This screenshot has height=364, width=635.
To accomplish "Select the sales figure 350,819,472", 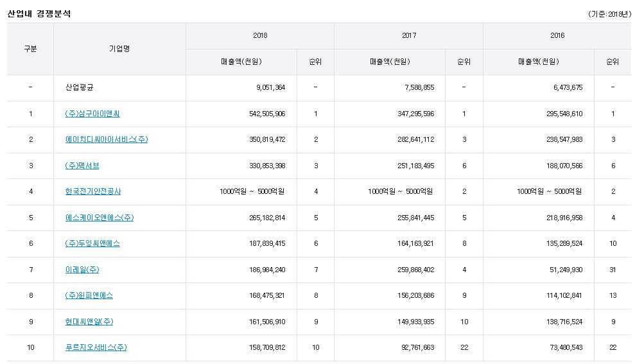I will 267,139.
